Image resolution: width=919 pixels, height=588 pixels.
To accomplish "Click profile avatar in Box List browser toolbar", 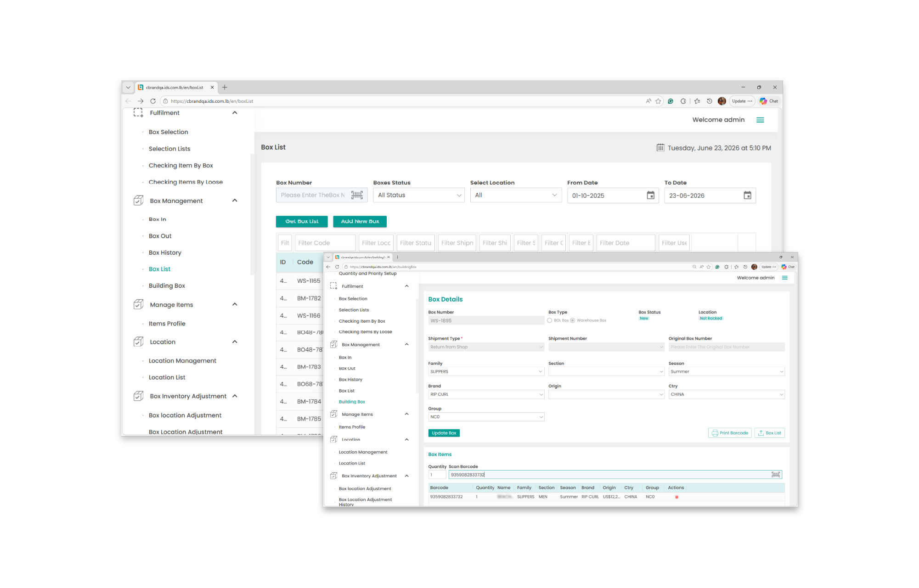I will point(722,101).
